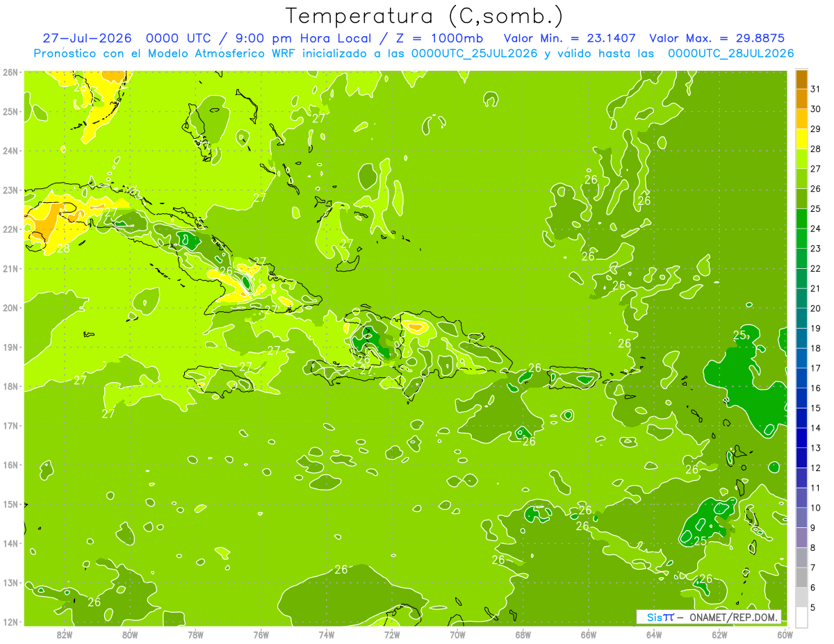Viewport: 834px width, 644px height.
Task: Click the longitude label "60W"
Action: point(785,634)
